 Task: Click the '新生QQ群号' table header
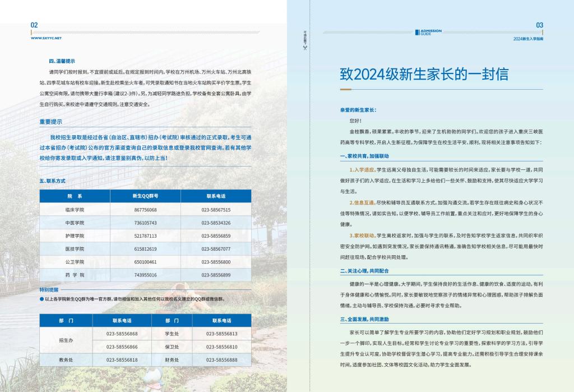coord(145,196)
